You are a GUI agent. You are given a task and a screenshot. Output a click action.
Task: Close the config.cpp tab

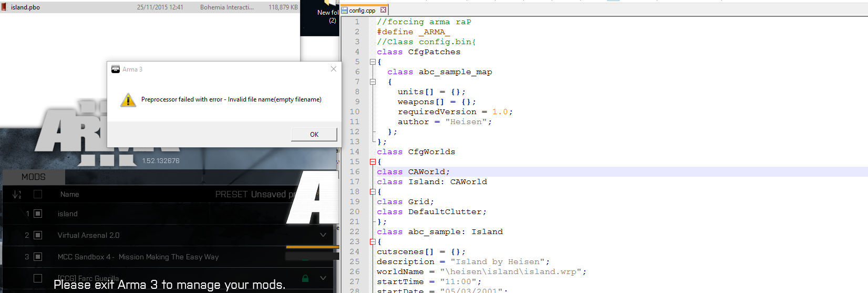tap(383, 9)
